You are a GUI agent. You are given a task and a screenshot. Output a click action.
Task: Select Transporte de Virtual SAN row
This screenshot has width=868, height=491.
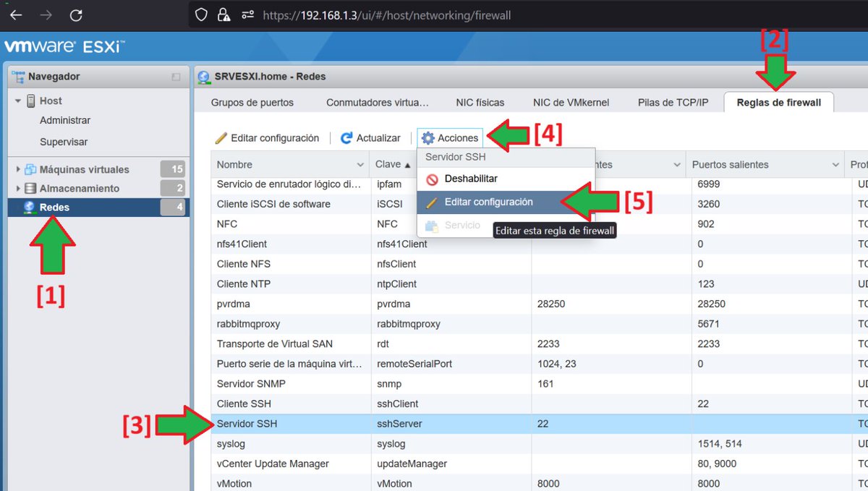(540, 343)
